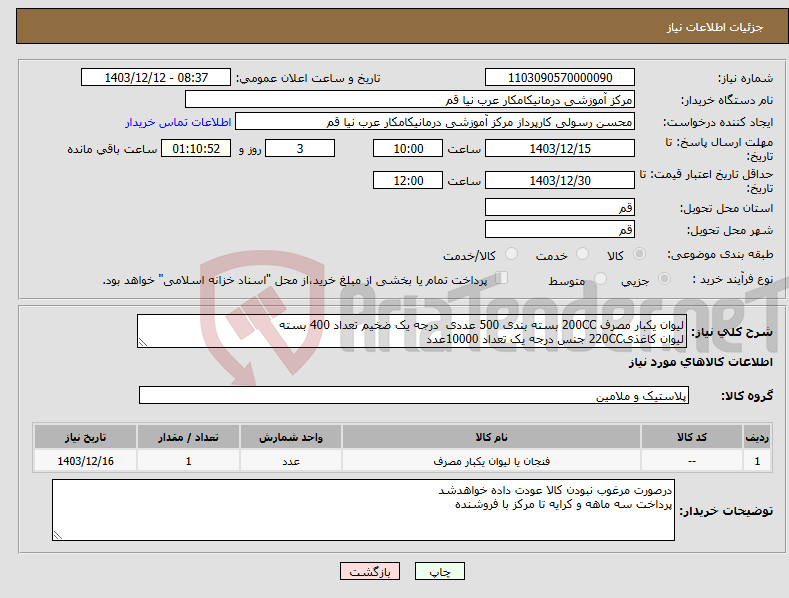Click the کد کالا column header
Viewport: 789px width, 598px height.
[692, 436]
